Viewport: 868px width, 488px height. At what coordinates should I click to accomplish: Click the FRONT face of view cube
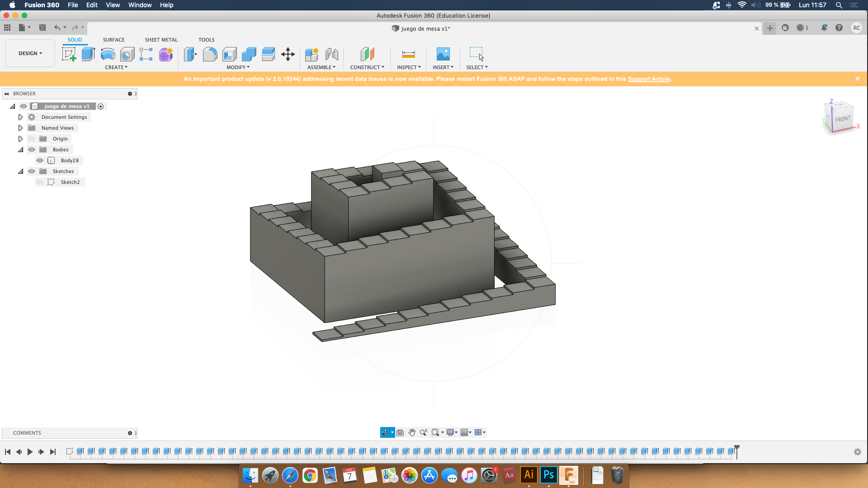point(842,119)
